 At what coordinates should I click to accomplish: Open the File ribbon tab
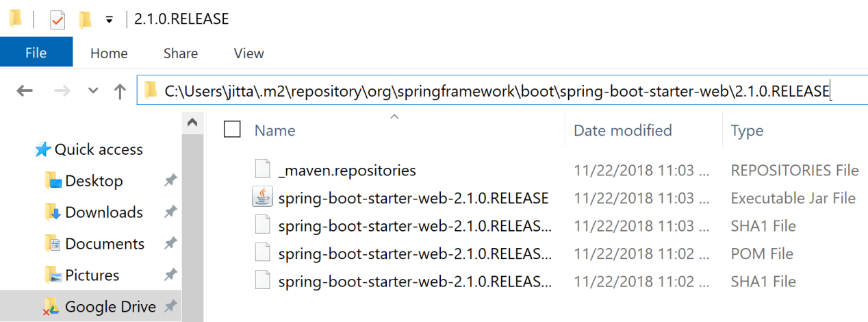36,53
